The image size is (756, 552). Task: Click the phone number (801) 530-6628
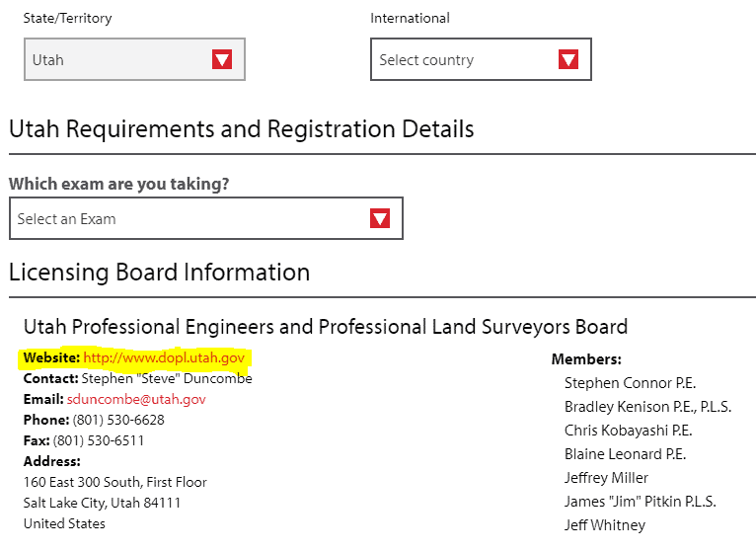click(x=118, y=420)
